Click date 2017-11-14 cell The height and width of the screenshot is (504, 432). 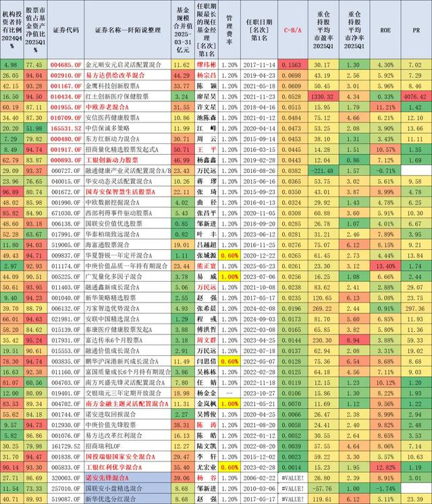click(x=259, y=65)
